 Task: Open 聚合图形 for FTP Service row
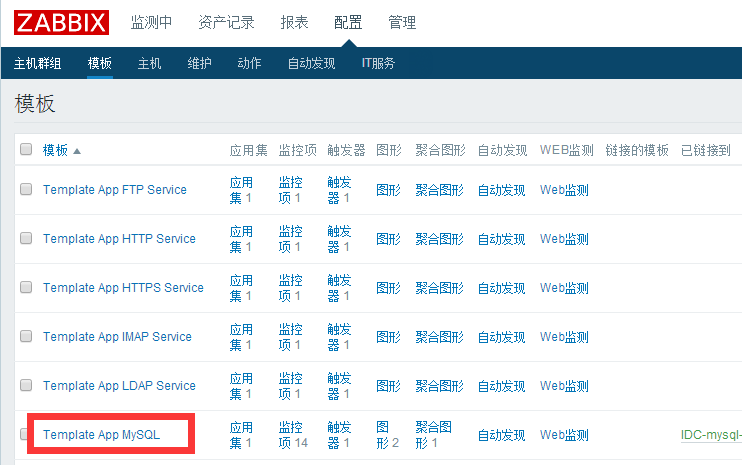click(440, 190)
